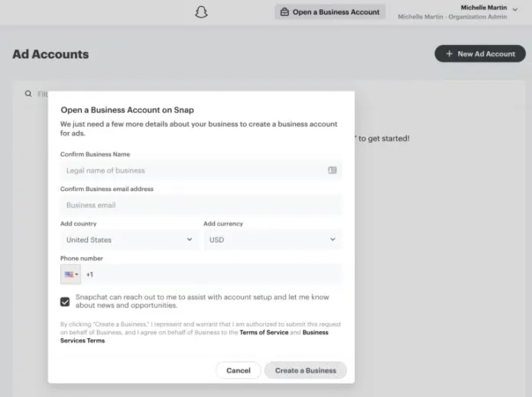Open the phone country code selector arrow
This screenshot has width=532, height=397.
coord(76,274)
